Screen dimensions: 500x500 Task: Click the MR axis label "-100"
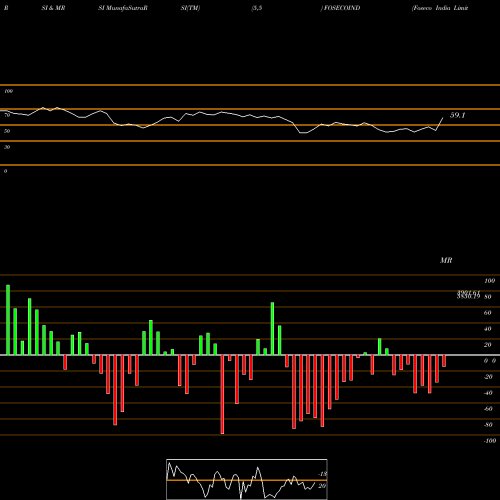pyautogui.click(x=490, y=441)
